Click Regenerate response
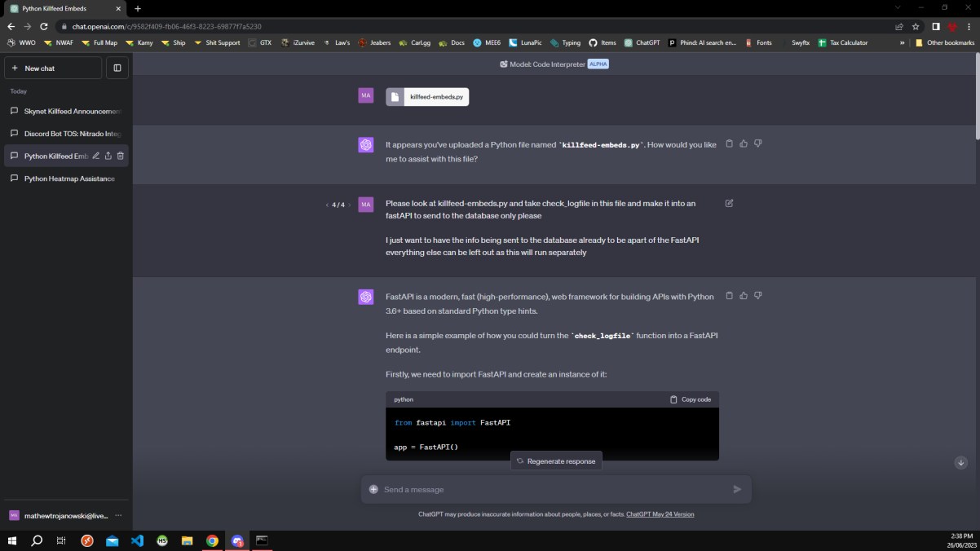The image size is (980, 551). tap(556, 461)
